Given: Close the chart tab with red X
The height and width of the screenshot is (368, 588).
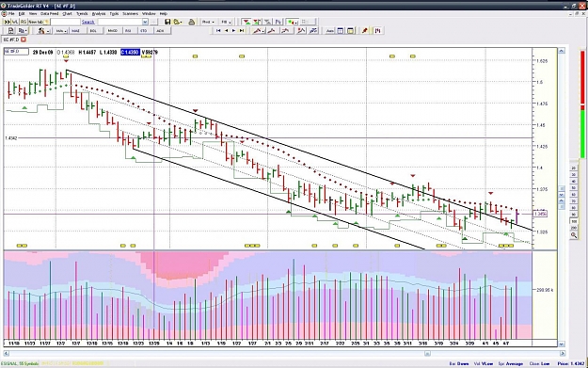Looking at the screenshot, I should [24, 40].
